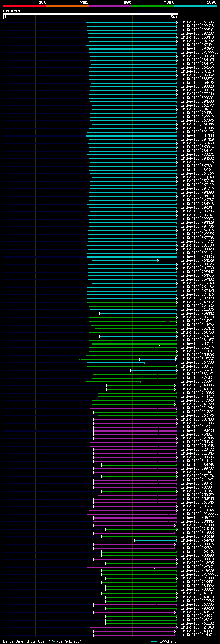Click the UniRef100_Q8H918 label
This screenshot has height=644, width=220.
[x=197, y=204]
